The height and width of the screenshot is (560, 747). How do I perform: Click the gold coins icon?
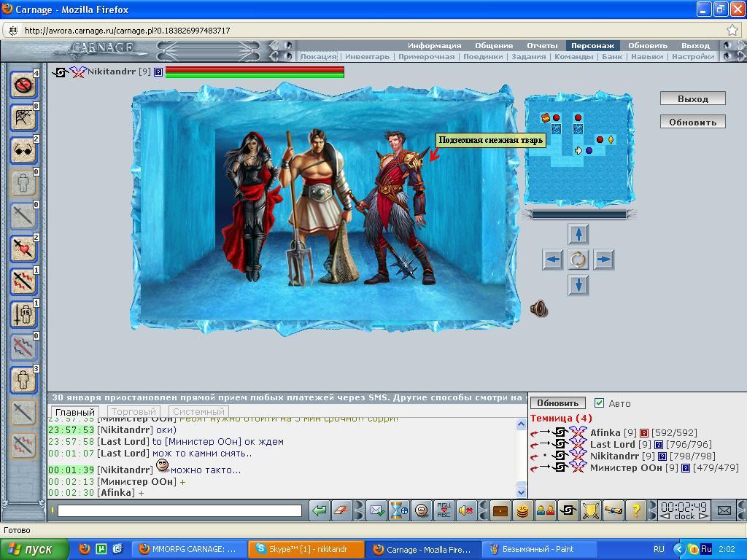pos(522,511)
